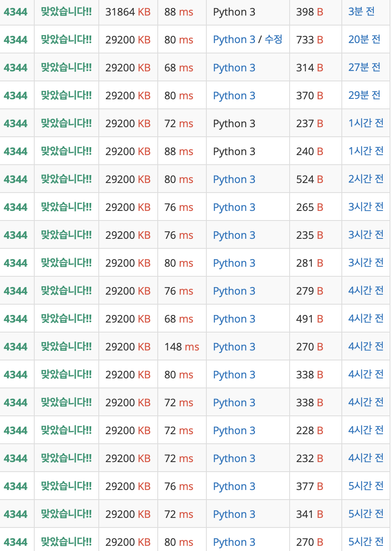Open Python 3 source link in the 377 B row
Screen dimensions: 392x551
pyautogui.click(x=234, y=486)
